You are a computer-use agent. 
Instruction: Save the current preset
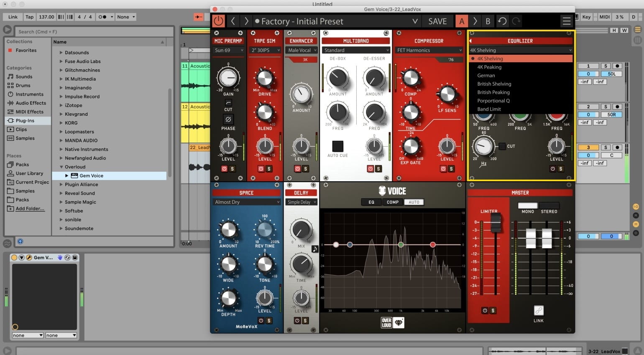click(x=437, y=21)
